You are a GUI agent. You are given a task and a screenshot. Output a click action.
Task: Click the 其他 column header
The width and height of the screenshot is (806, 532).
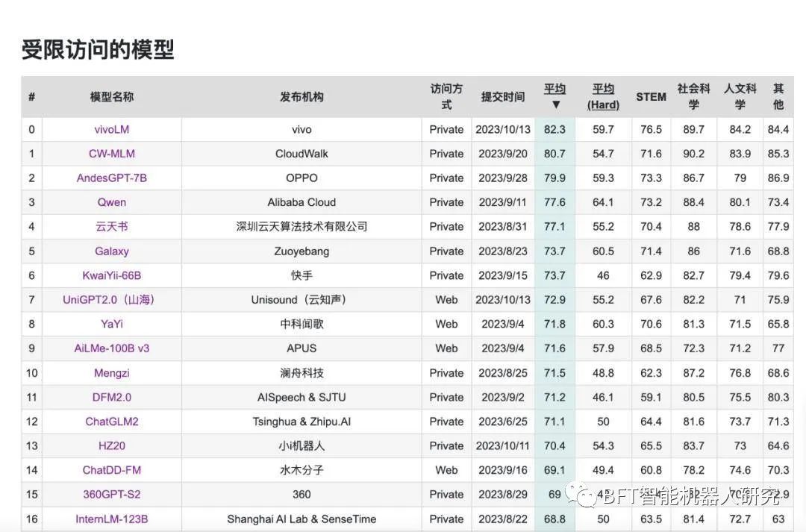[x=778, y=97]
